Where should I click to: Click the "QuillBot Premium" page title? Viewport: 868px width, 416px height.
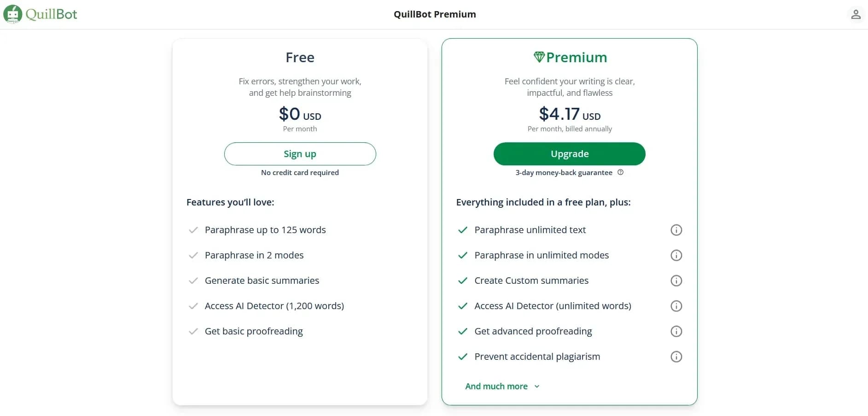pyautogui.click(x=434, y=14)
